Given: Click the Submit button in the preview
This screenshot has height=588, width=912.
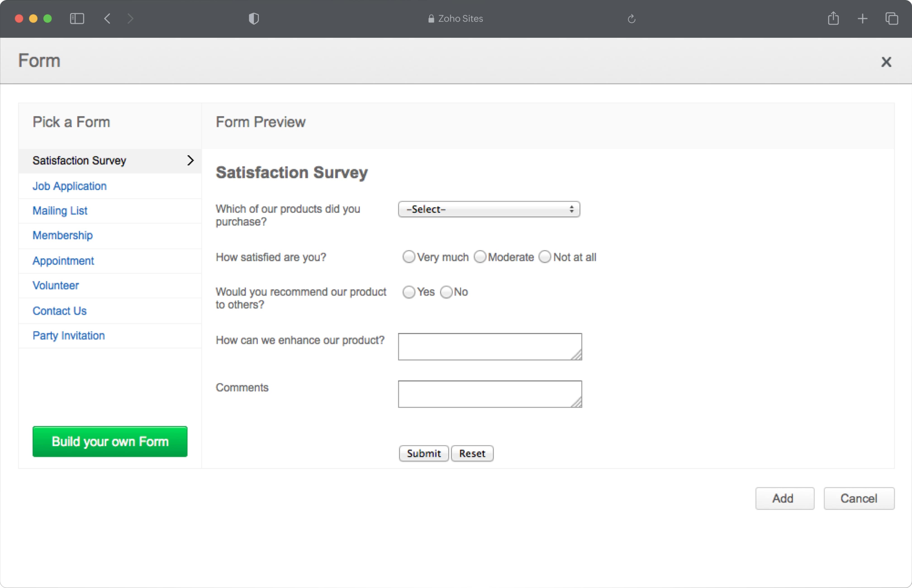Looking at the screenshot, I should (x=423, y=453).
